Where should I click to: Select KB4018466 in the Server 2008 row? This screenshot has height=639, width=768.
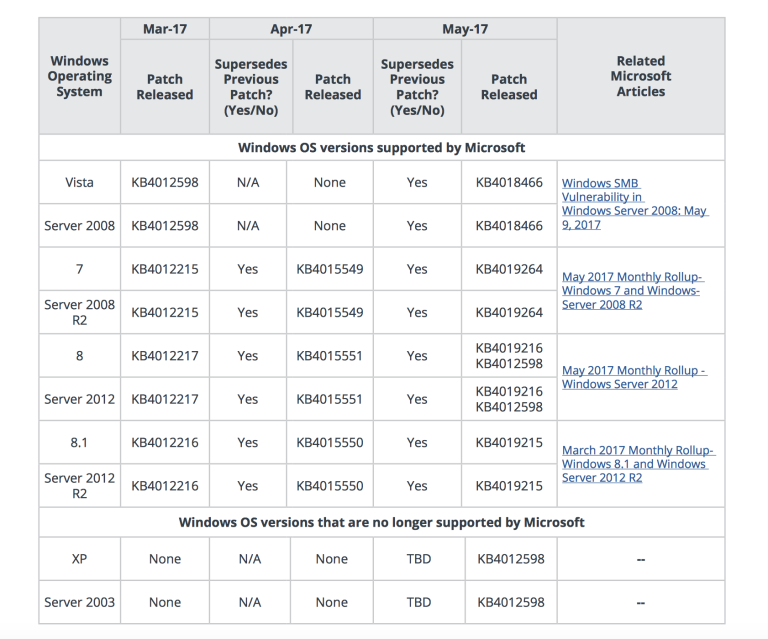(x=509, y=225)
